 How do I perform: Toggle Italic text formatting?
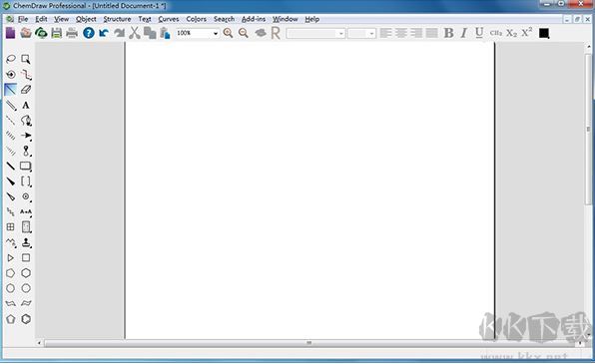(x=463, y=33)
